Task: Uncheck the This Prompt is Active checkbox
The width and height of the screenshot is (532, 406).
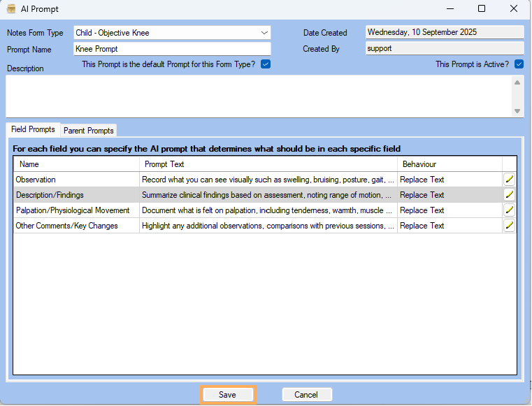Action: point(519,64)
